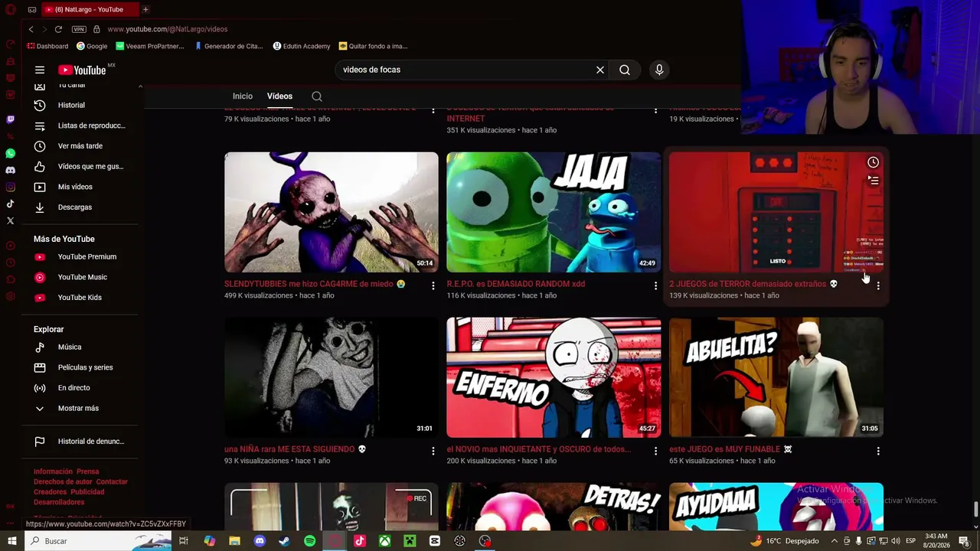980x551 pixels.
Task: Browse the Música explore category
Action: point(80,347)
